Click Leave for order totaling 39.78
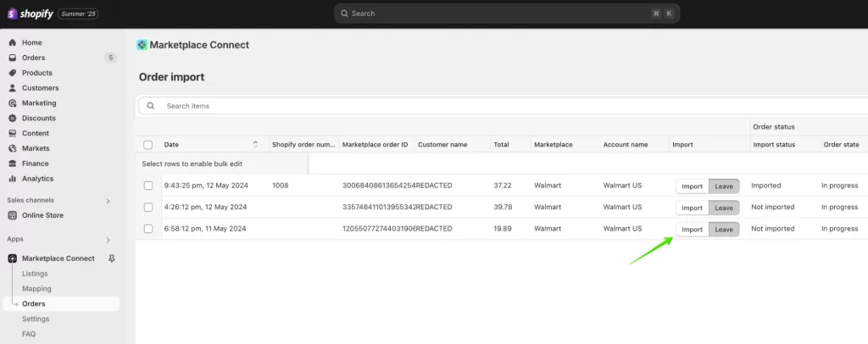The width and height of the screenshot is (868, 344). [724, 208]
